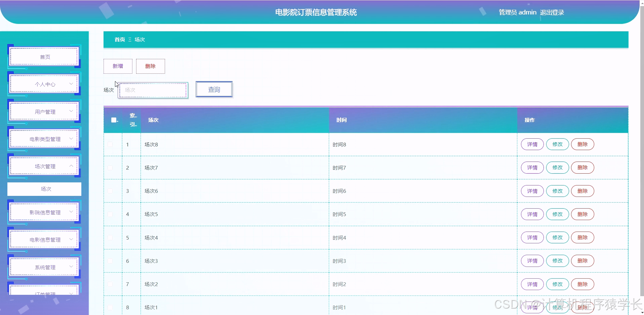Check the box for row 场次7
The image size is (644, 315).
tap(110, 168)
